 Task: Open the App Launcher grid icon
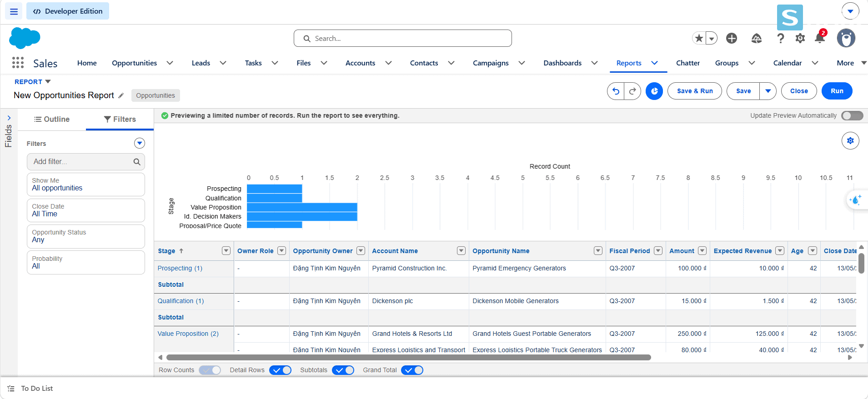click(x=18, y=63)
